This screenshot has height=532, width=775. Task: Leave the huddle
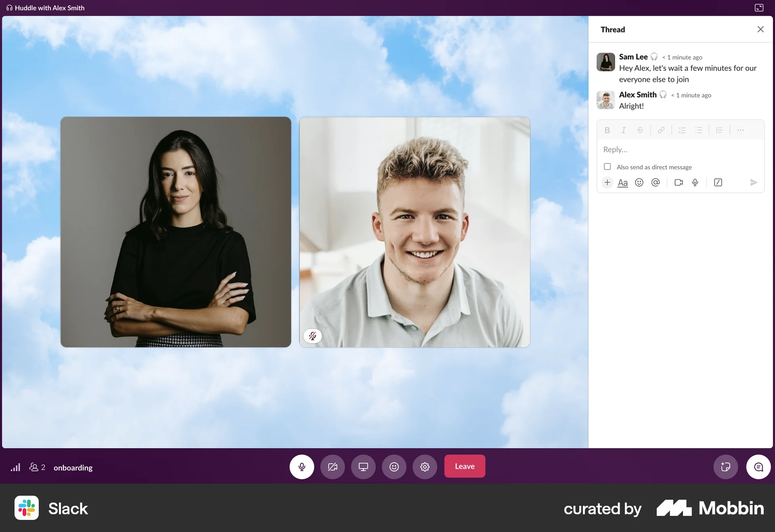click(465, 466)
